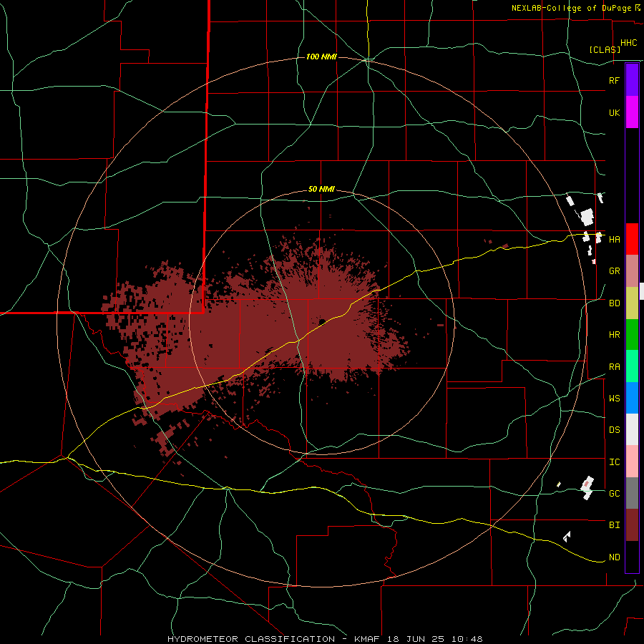Click the 'HA' legend label
Screen dimensions: 644x644
click(x=614, y=240)
